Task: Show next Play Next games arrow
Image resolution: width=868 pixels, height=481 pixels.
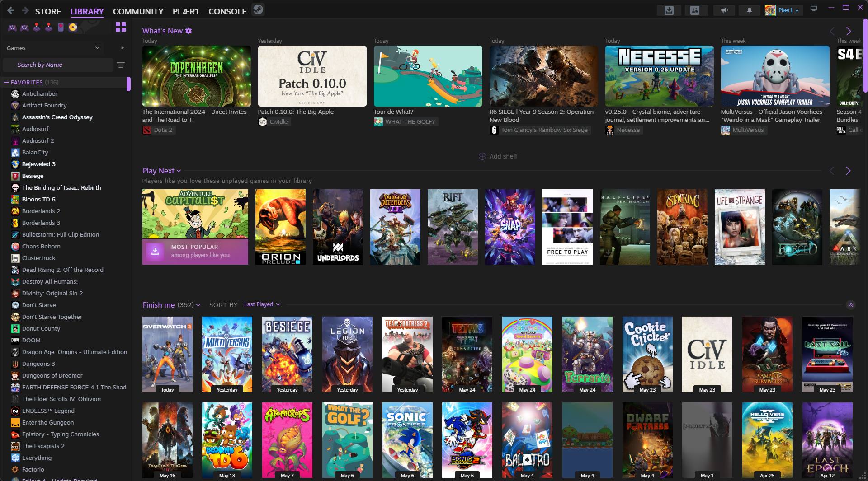Action: point(848,171)
